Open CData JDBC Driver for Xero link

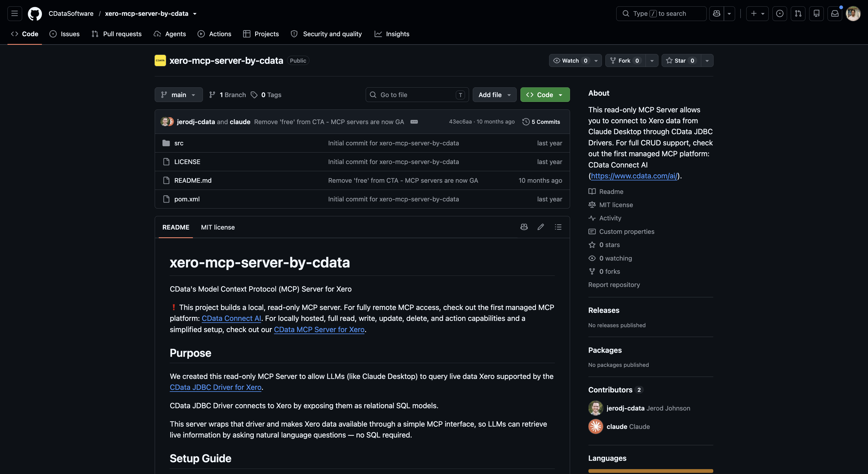(216, 387)
